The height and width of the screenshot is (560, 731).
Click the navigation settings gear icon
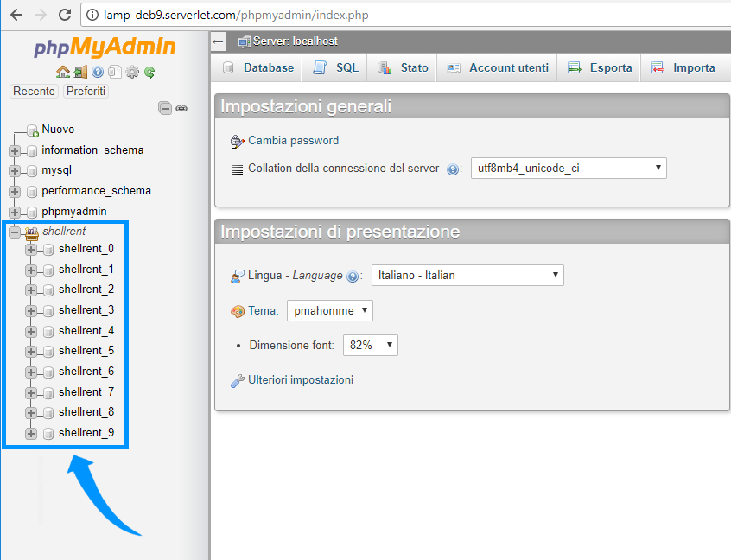pyautogui.click(x=132, y=73)
